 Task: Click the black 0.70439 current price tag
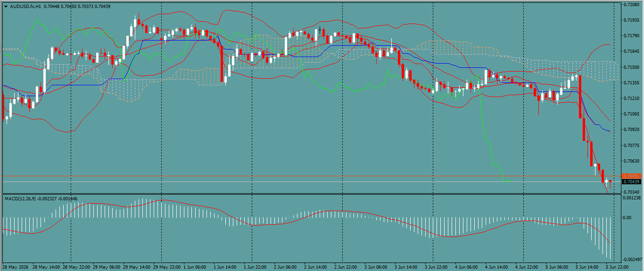click(631, 182)
